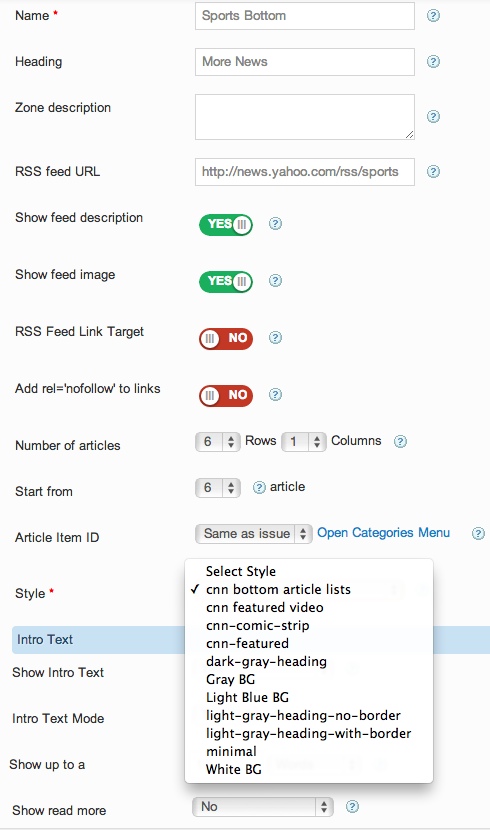Open help for RSS Feed Link Target
The image size is (490, 830).
pyautogui.click(x=275, y=338)
